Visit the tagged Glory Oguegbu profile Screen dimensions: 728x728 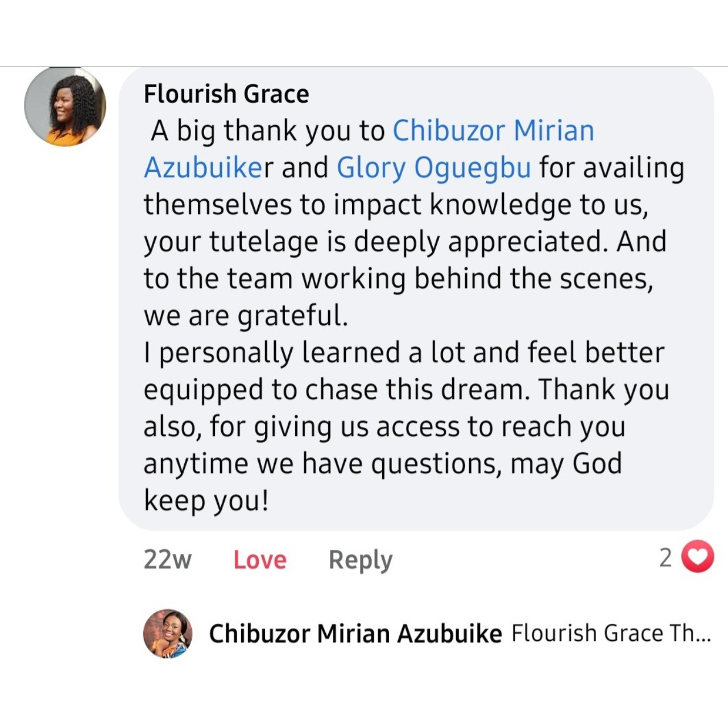pos(433,168)
